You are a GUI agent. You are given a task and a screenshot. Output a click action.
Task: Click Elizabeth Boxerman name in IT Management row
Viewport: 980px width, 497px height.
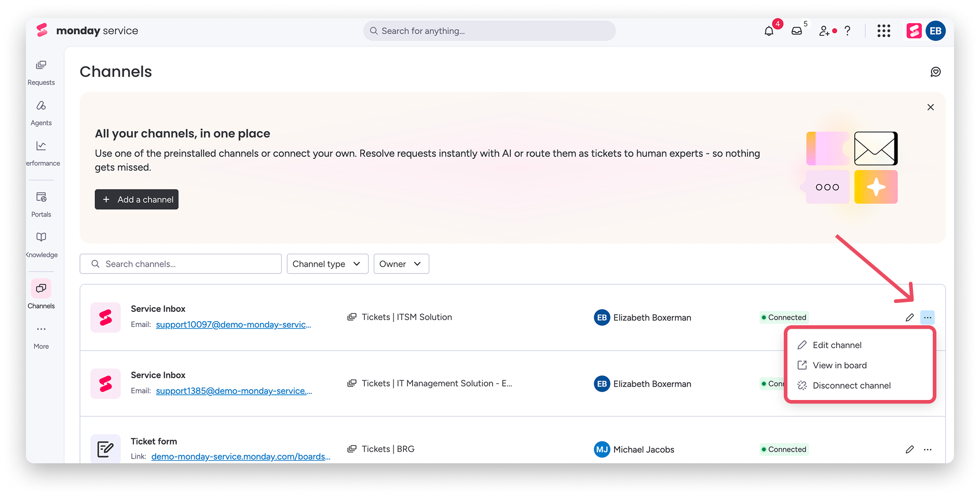652,384
